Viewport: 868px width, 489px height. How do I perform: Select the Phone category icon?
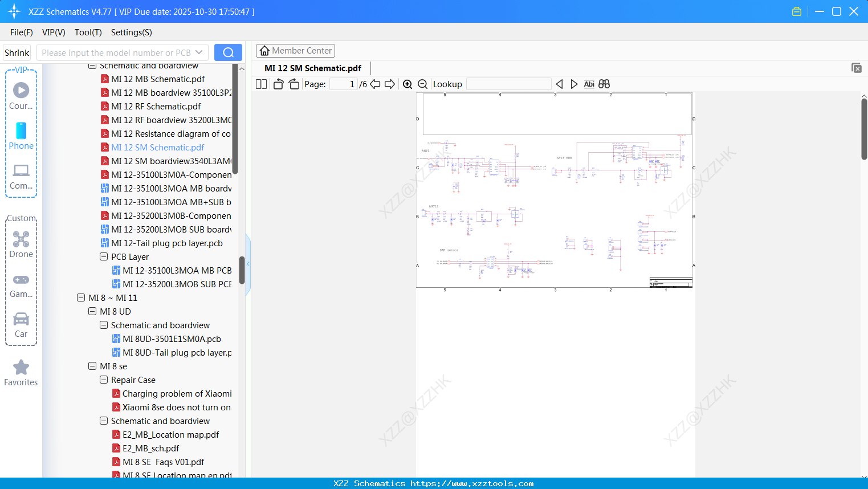[x=21, y=136]
